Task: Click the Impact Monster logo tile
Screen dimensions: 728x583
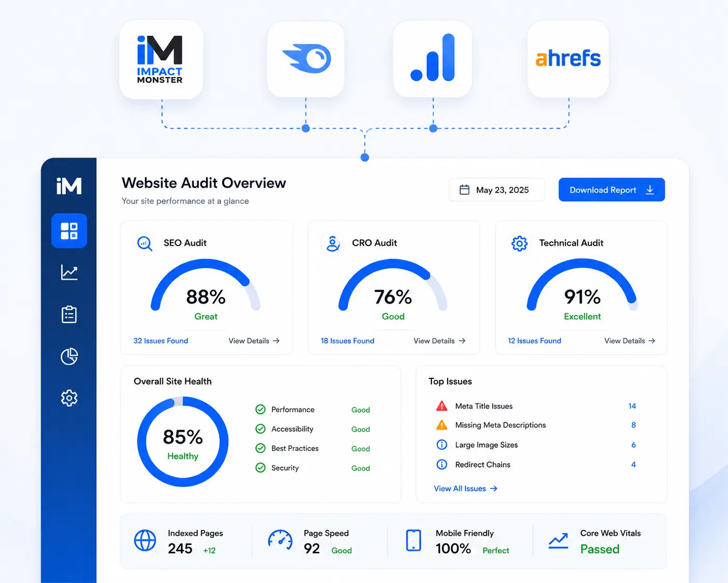Action: click(x=161, y=59)
